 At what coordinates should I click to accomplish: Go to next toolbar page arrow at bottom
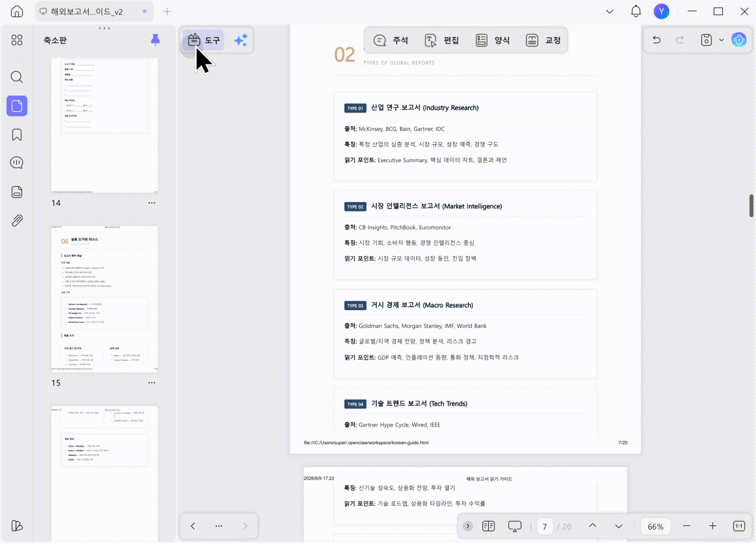(245, 526)
